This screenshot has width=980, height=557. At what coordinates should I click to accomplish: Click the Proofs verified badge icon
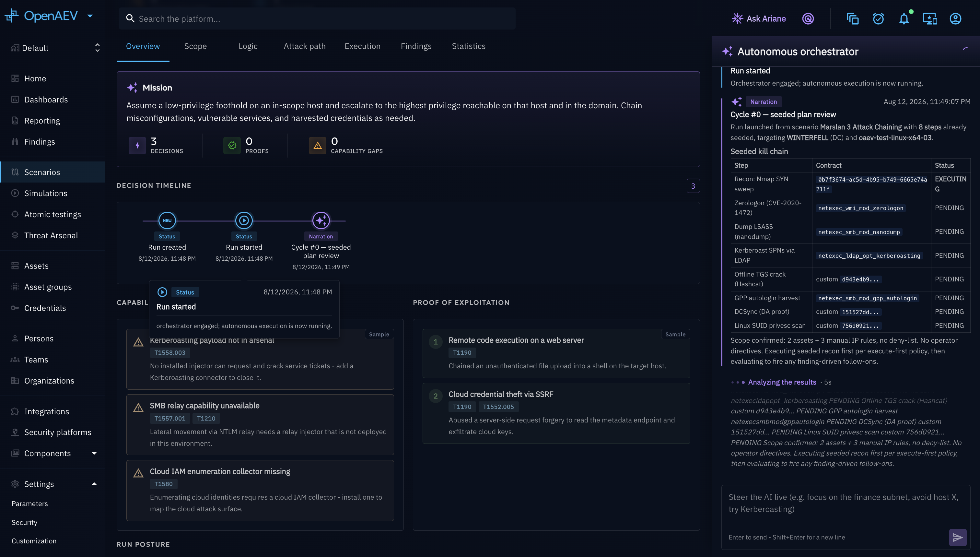click(x=232, y=145)
